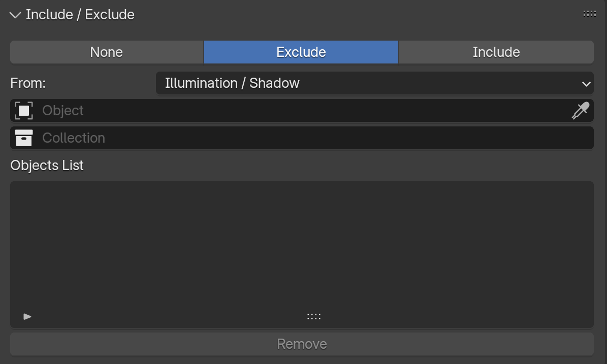Click the collection box icon
The width and height of the screenshot is (607, 364).
(x=24, y=138)
